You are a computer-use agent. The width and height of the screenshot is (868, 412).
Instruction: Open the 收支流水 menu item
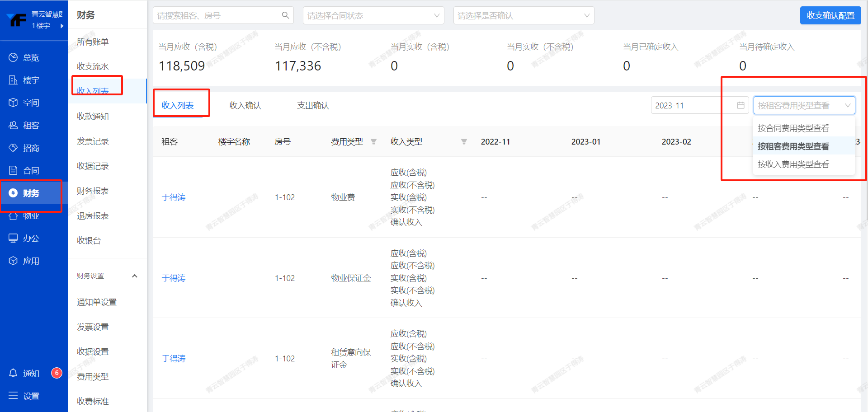click(93, 66)
